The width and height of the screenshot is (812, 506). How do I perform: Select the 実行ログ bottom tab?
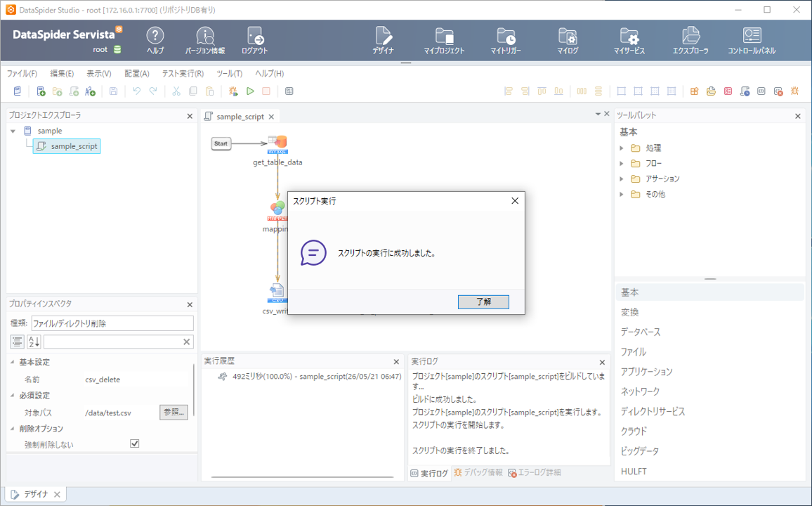[x=429, y=473]
